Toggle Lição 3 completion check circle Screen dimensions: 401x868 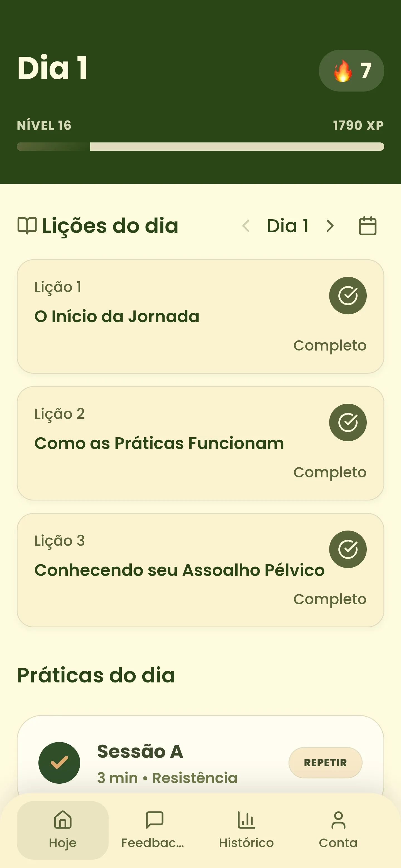pos(348,549)
